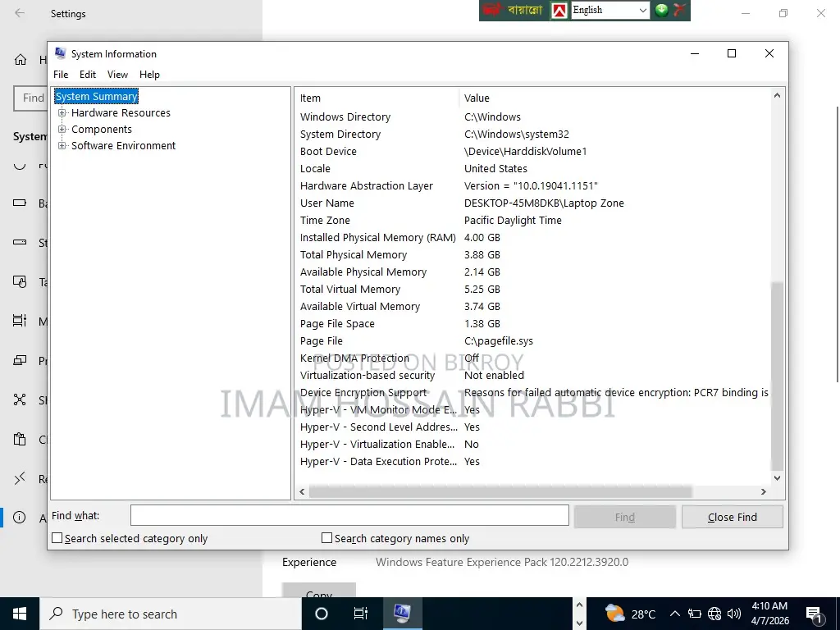
Task: Click the green button on language bar
Action: [x=662, y=10]
